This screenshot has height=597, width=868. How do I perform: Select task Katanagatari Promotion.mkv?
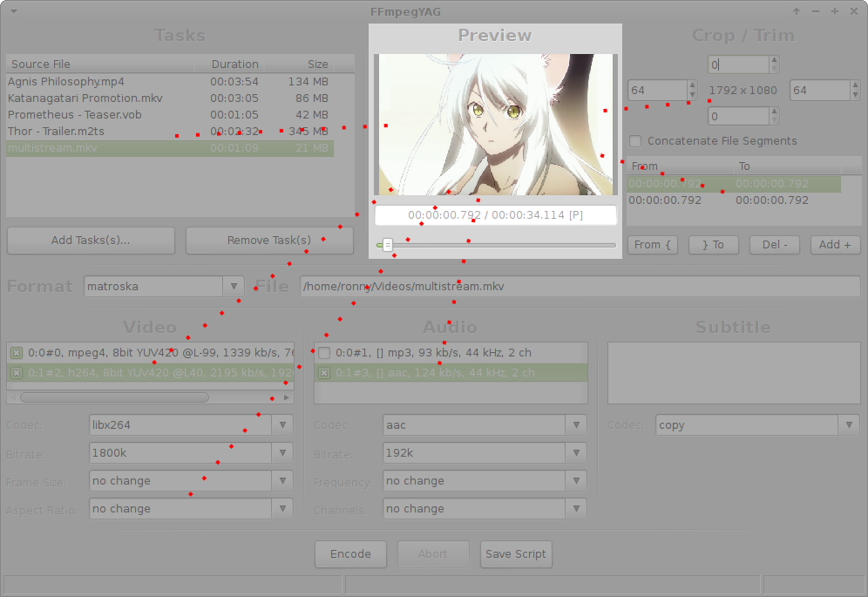point(170,98)
